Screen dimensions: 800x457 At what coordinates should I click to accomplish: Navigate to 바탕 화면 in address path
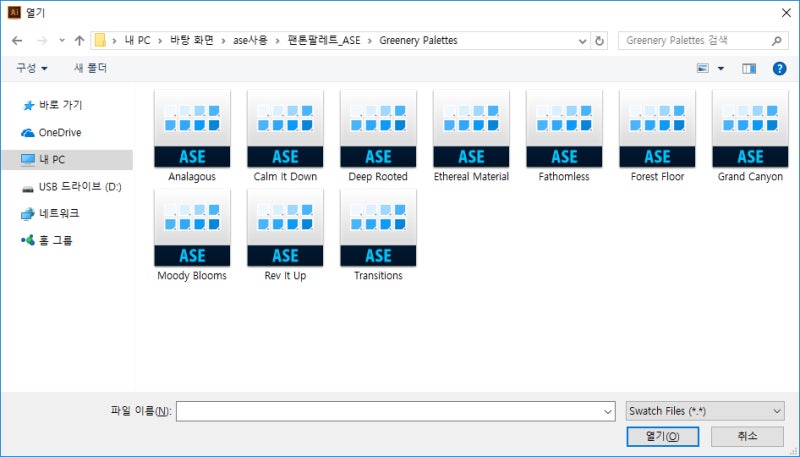[x=192, y=40]
